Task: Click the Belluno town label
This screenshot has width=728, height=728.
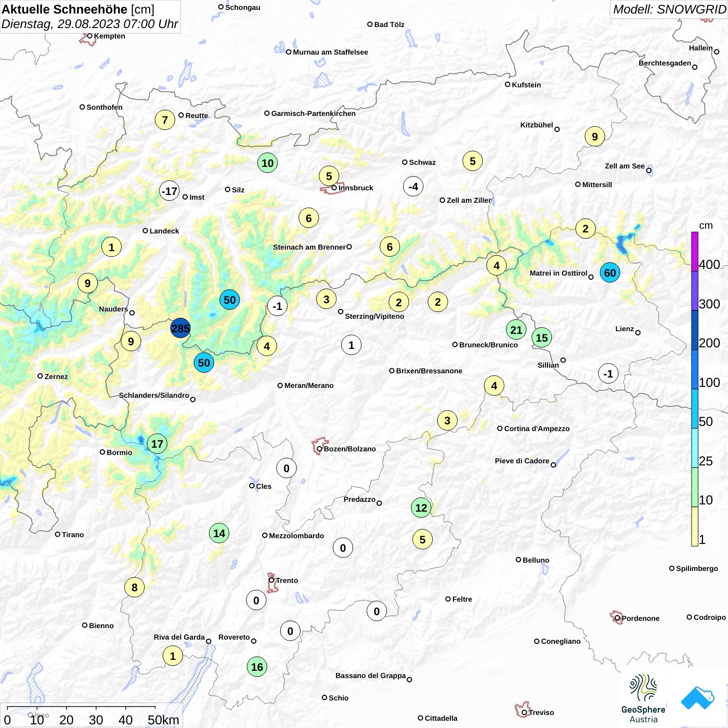Action: pos(536,560)
